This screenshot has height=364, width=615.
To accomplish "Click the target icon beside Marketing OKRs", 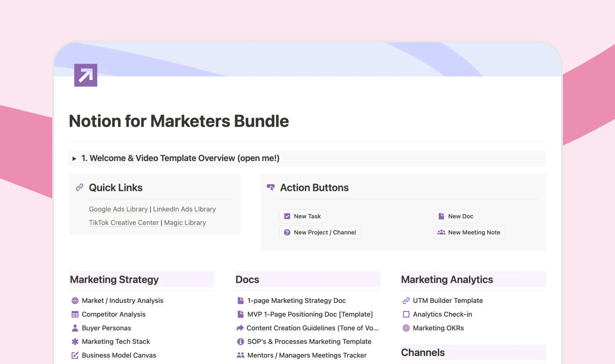I will click(406, 328).
